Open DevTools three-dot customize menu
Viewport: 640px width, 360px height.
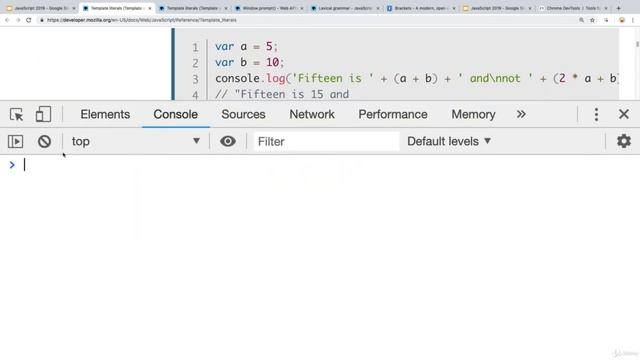click(596, 115)
